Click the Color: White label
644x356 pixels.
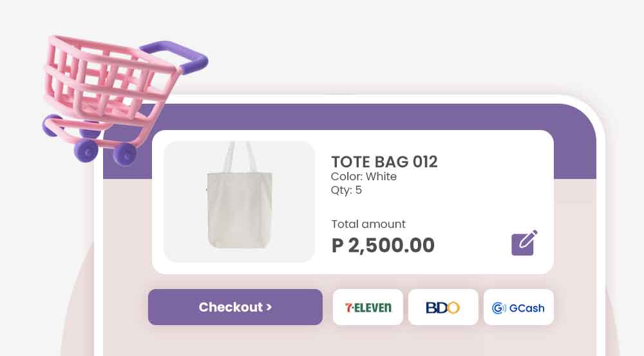[x=364, y=176]
